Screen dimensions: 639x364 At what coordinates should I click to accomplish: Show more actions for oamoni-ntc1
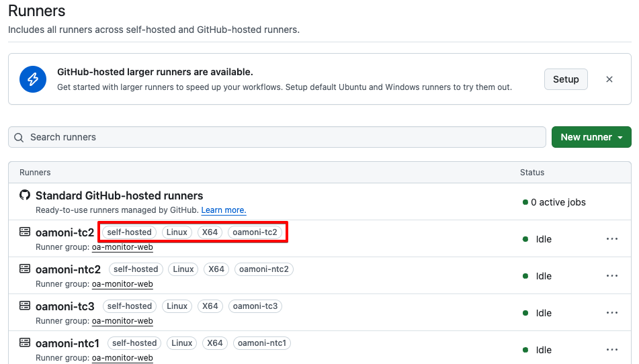[x=611, y=350]
